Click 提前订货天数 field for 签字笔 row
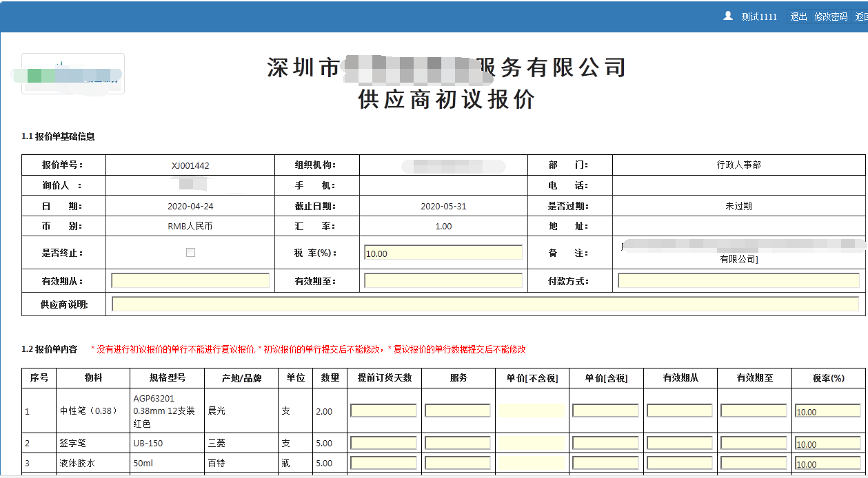Viewport: 868px width, 478px height. pos(384,443)
